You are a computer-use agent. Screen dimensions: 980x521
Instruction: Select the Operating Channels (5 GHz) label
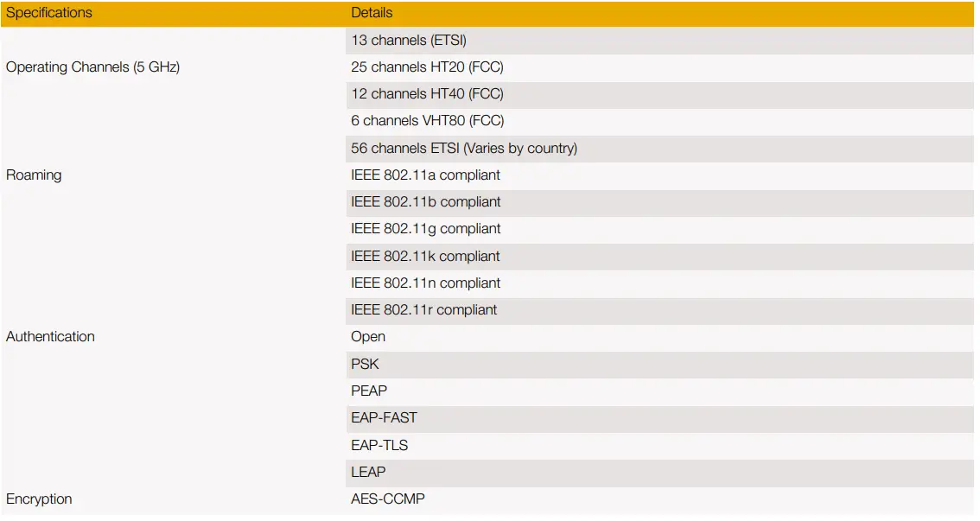pos(92,67)
